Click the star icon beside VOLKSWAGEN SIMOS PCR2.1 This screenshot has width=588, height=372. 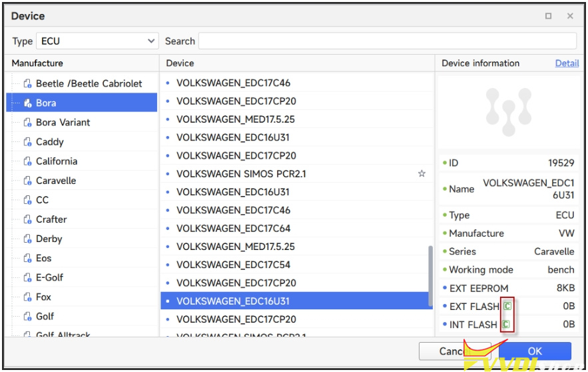[x=422, y=174]
